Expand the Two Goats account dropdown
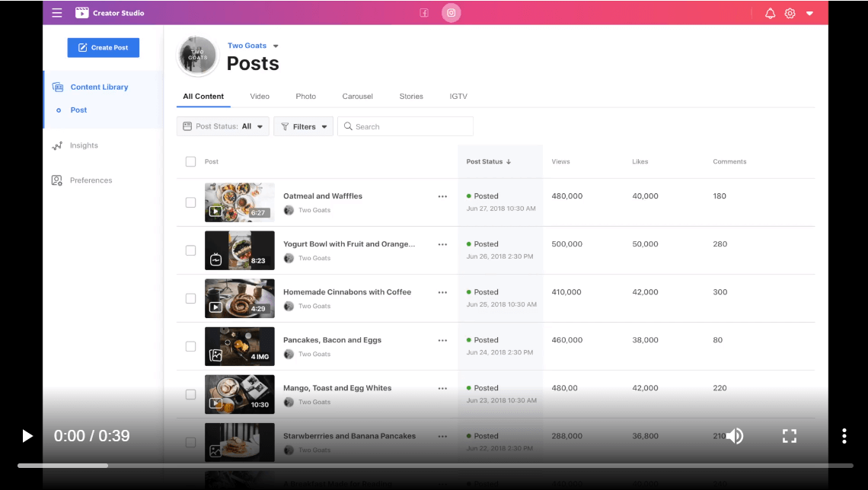The height and width of the screenshot is (490, 868). click(x=276, y=46)
